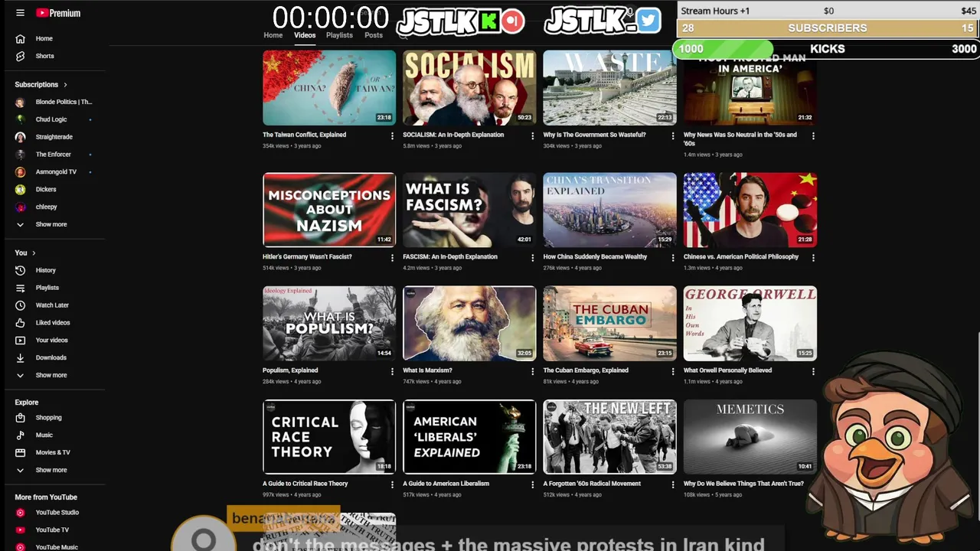
Task: Open options menu for SOCIALISM In-Depth Explanation
Action: tap(533, 135)
